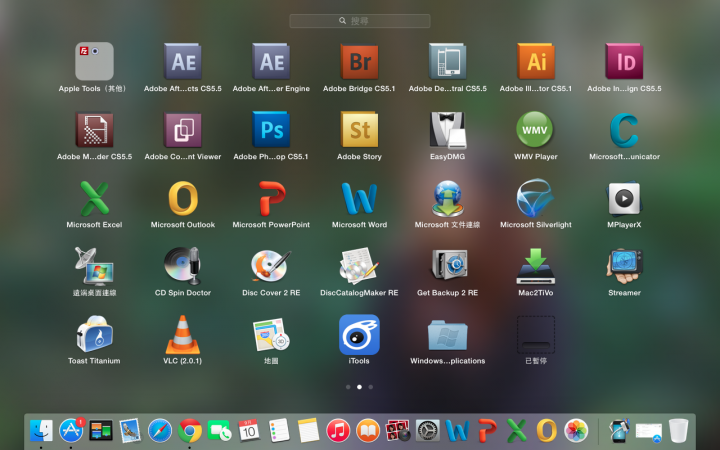Viewport: 720px width, 450px height.
Task: Open Microsoft PowerPoint in Launchpad grid
Action: [272, 198]
